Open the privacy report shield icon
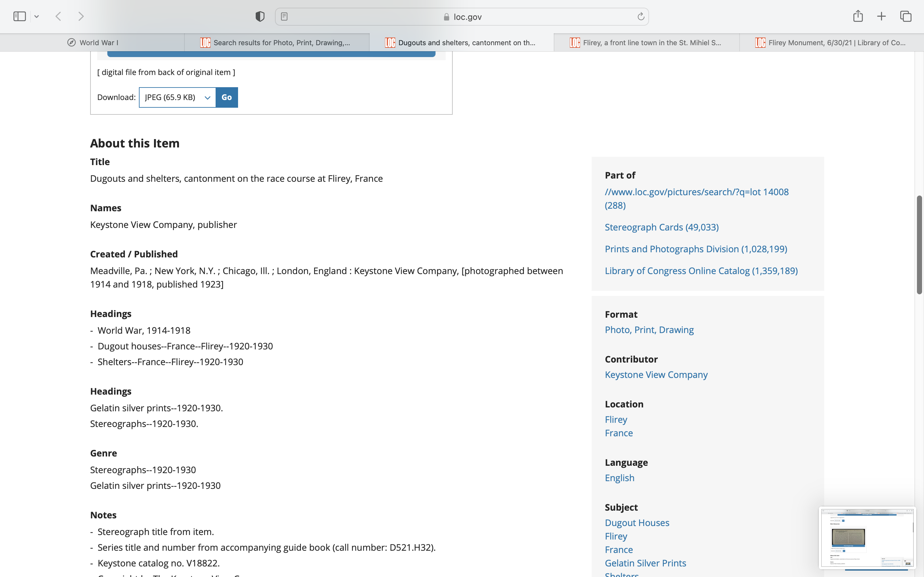The width and height of the screenshot is (924, 577). (260, 16)
